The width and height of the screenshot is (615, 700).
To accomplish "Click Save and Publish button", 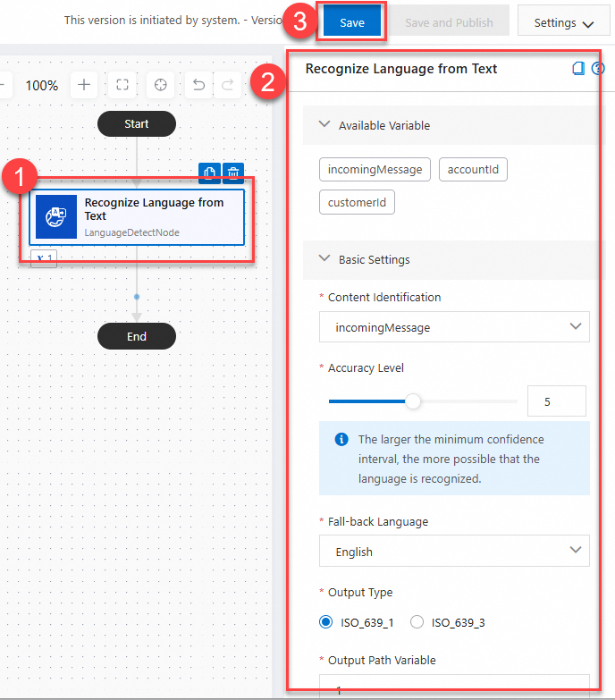I will pyautogui.click(x=449, y=22).
